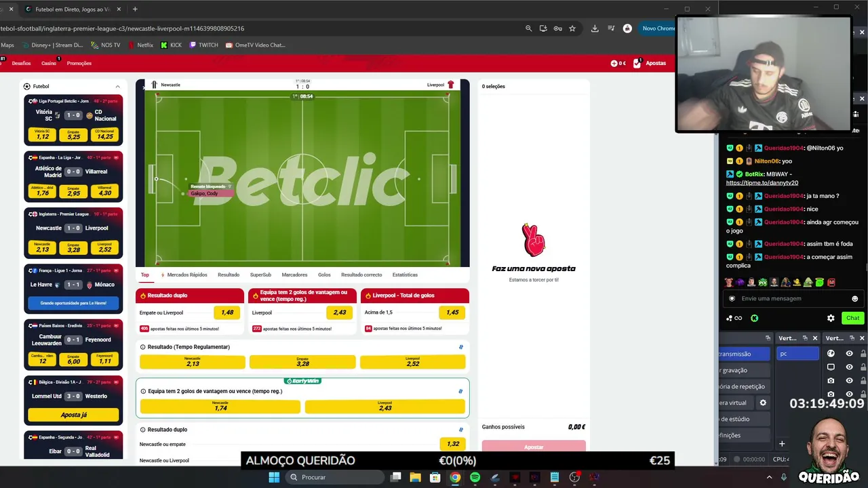Open the emoji picker in chat
The image size is (868, 488).
tap(854, 298)
